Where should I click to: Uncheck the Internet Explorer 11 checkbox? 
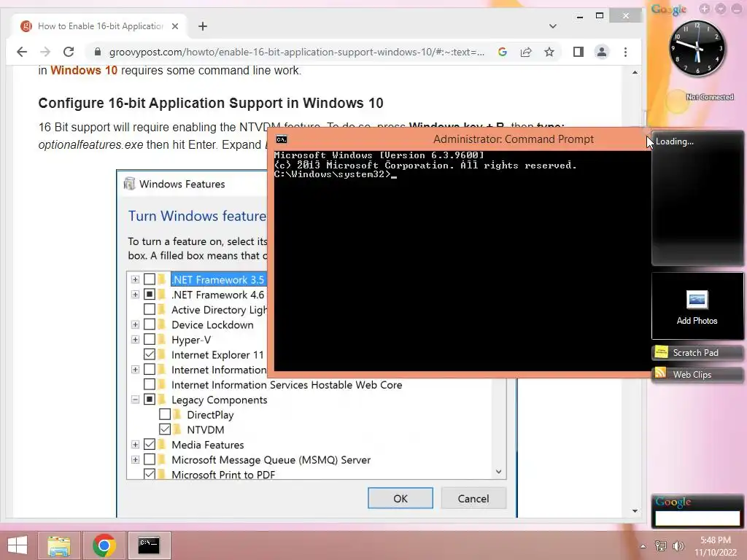coord(150,354)
